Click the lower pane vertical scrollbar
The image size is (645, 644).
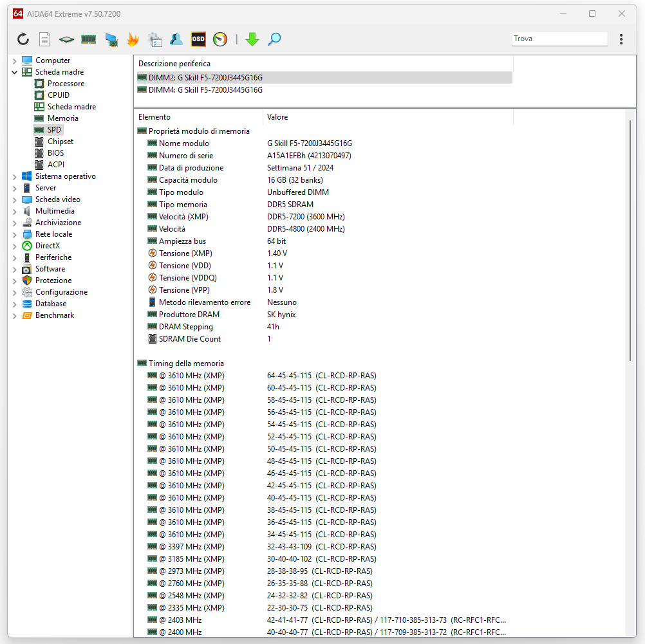[x=630, y=241]
